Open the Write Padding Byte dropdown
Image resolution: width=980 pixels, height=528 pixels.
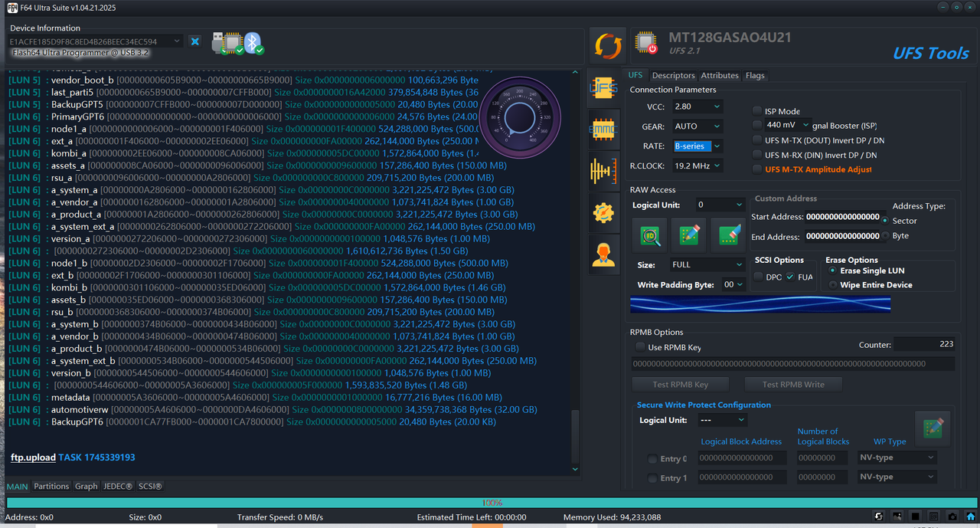733,284
